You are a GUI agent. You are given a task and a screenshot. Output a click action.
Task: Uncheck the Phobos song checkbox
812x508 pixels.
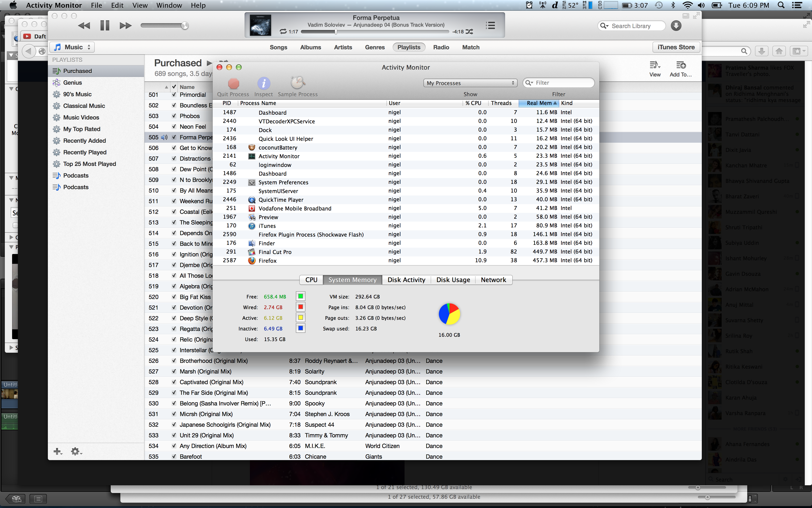pos(174,116)
